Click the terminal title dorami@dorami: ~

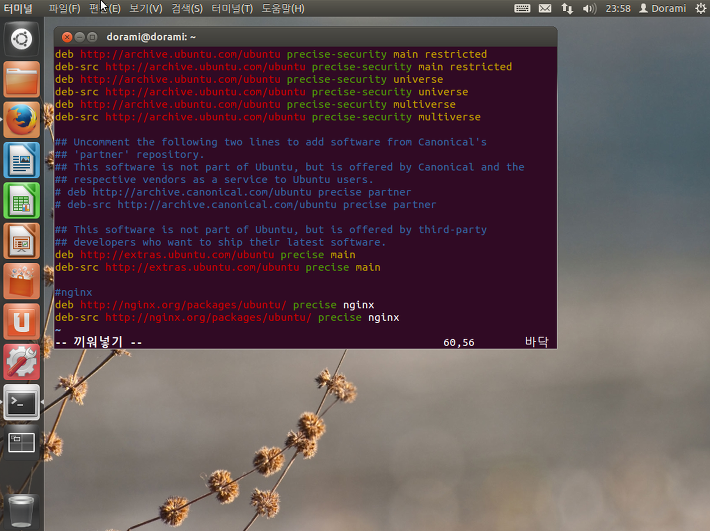151,37
